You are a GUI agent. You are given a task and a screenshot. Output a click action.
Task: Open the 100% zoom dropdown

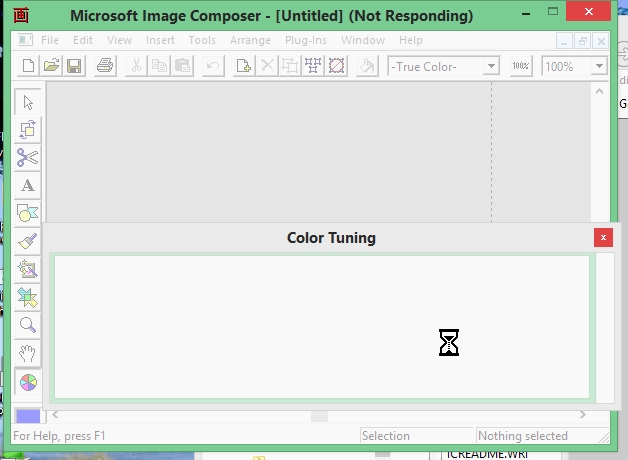[599, 66]
